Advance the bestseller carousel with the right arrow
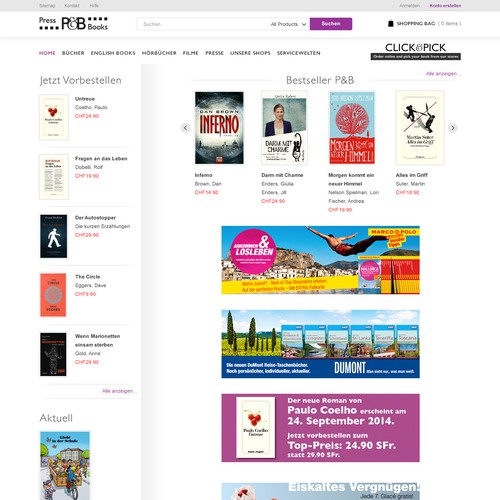The image size is (500, 500). (452, 128)
